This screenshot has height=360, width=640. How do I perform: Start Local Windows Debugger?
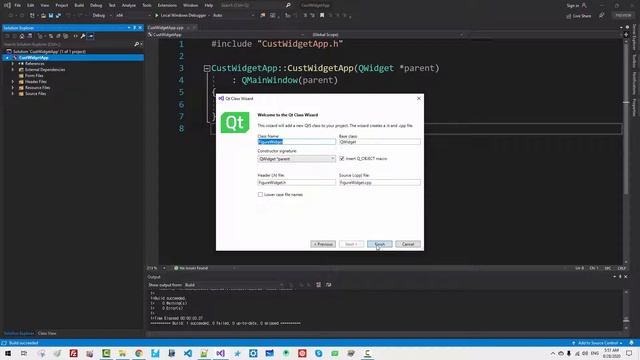point(180,16)
